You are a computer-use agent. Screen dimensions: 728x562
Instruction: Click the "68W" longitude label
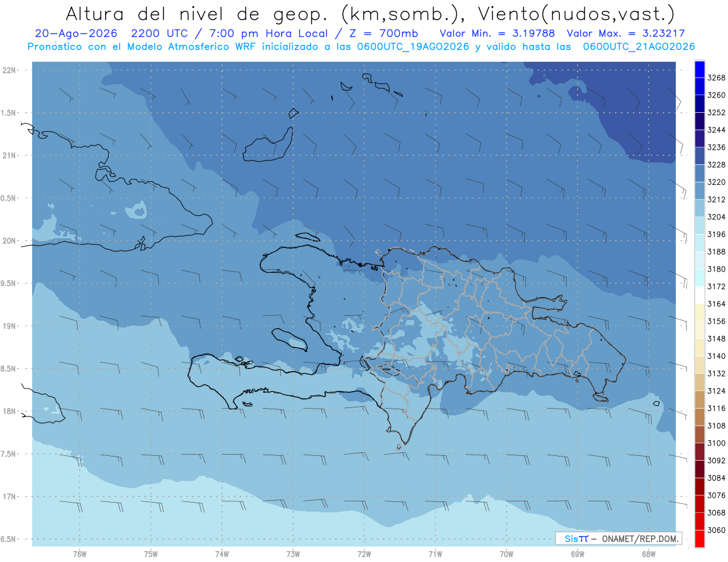click(x=649, y=554)
